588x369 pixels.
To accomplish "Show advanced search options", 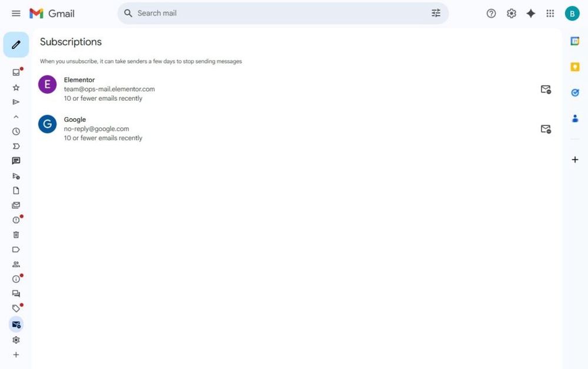I will click(x=436, y=13).
